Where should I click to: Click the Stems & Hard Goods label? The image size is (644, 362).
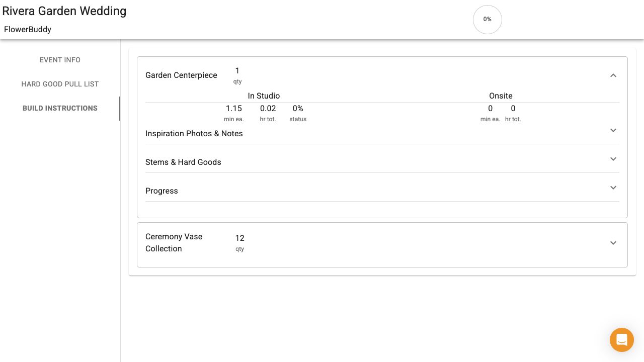(x=183, y=162)
